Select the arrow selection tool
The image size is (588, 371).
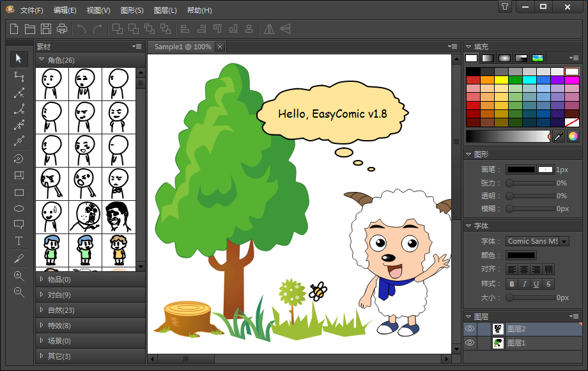pos(19,58)
